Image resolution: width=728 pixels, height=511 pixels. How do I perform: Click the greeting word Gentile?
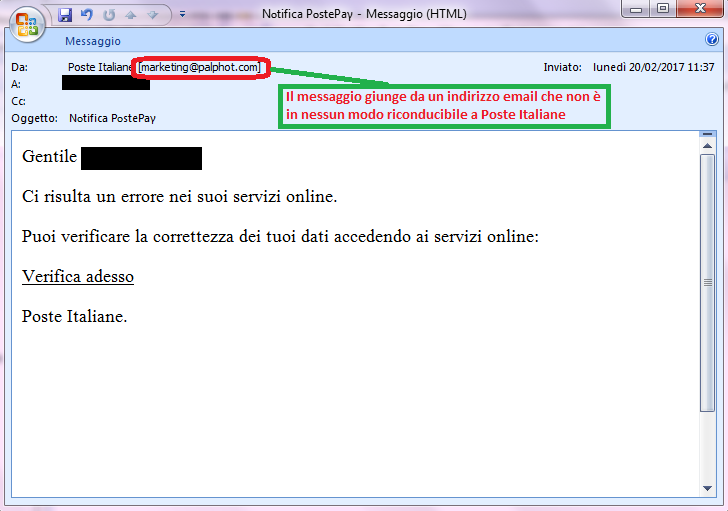click(x=49, y=157)
